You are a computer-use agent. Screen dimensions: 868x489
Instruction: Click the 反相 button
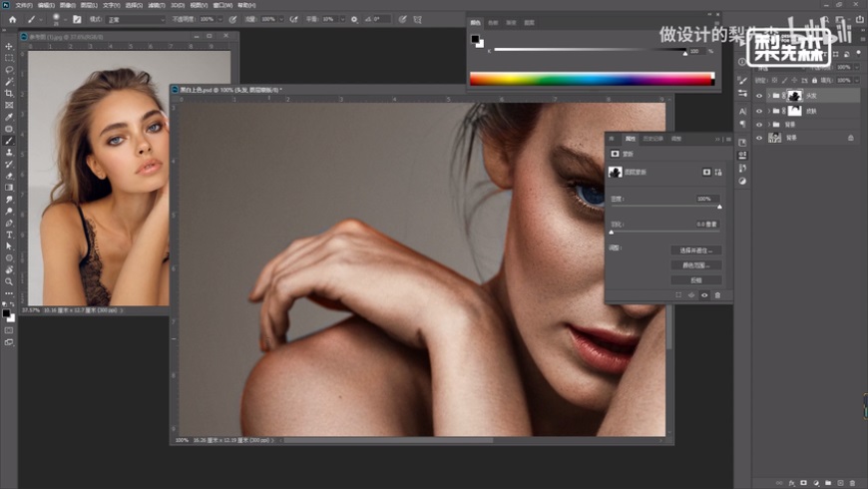tap(695, 280)
